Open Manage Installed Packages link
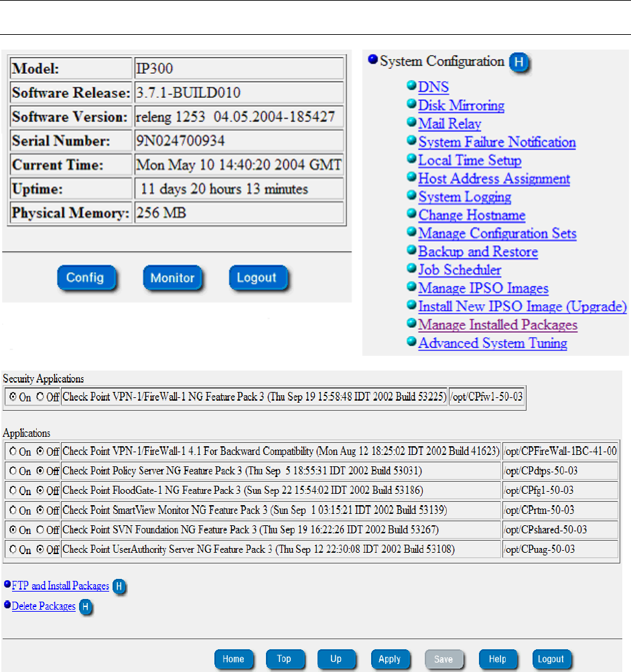Viewport: 631px width, 672px height. click(x=498, y=326)
